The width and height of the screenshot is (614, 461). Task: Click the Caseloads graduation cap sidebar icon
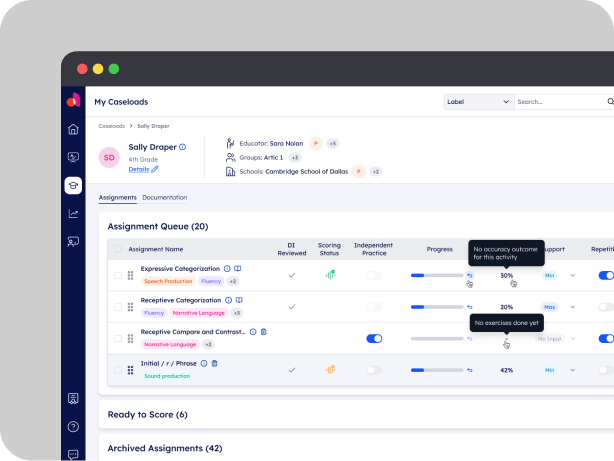click(x=73, y=185)
